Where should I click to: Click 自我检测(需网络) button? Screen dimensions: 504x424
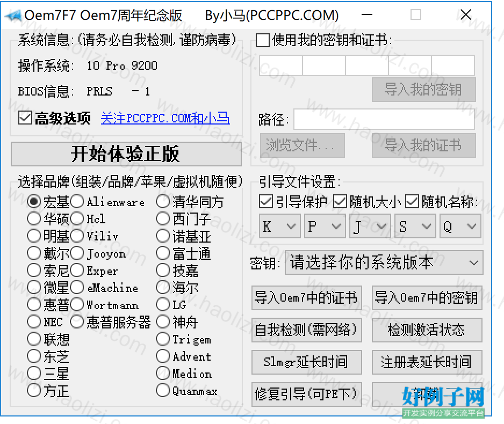[307, 330]
